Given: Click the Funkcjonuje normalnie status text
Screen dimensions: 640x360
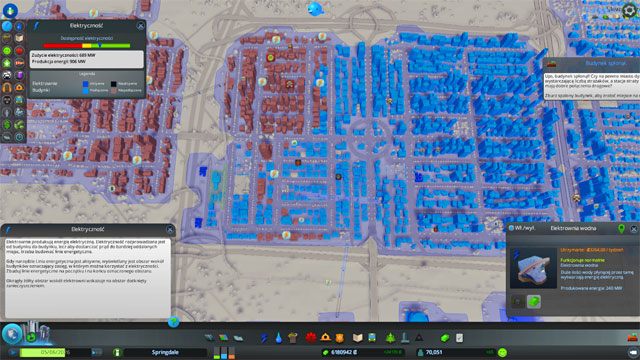Looking at the screenshot, I should pos(582,260).
